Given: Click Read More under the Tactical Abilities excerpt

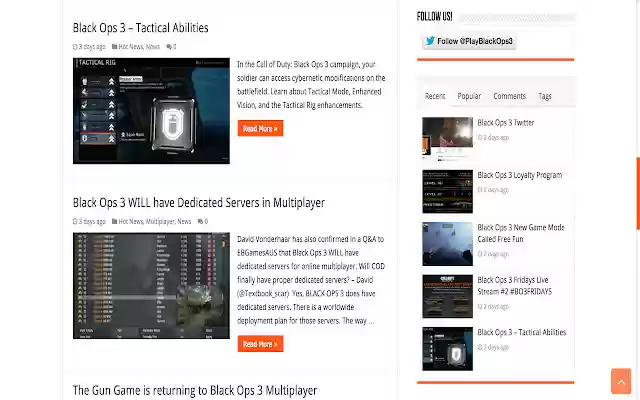Looking at the screenshot, I should (x=260, y=129).
